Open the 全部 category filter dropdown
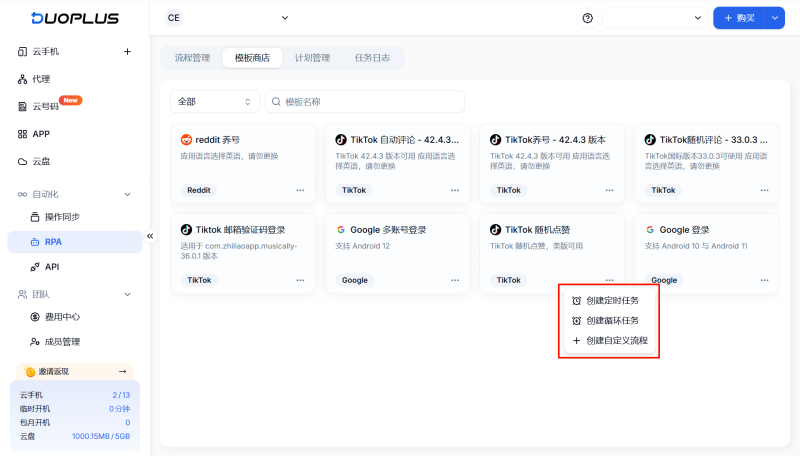The width and height of the screenshot is (800, 456). (x=214, y=102)
